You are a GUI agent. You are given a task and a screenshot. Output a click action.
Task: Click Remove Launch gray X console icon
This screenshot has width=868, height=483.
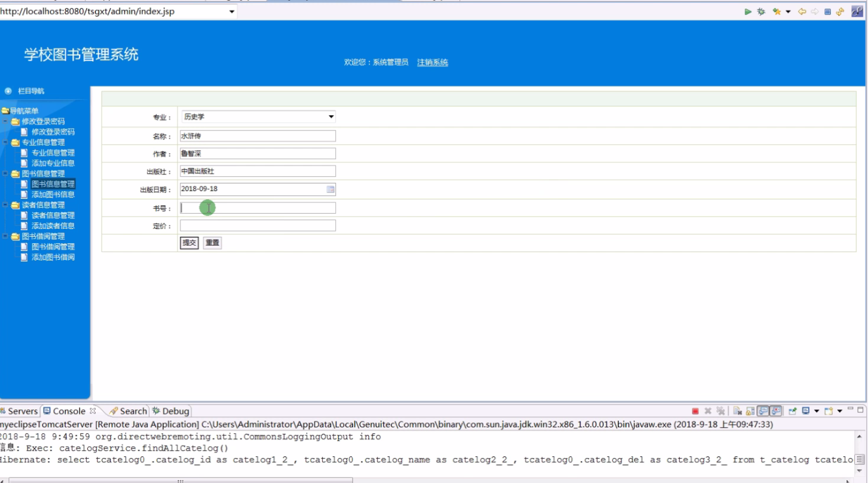(708, 411)
